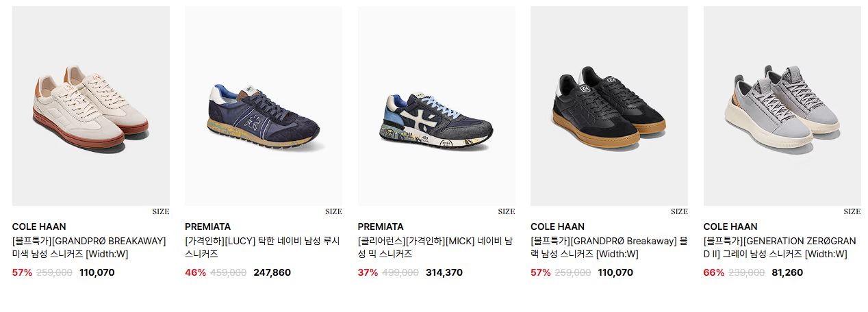Show SIZE options under the Premiata Mick sneaker

point(507,211)
